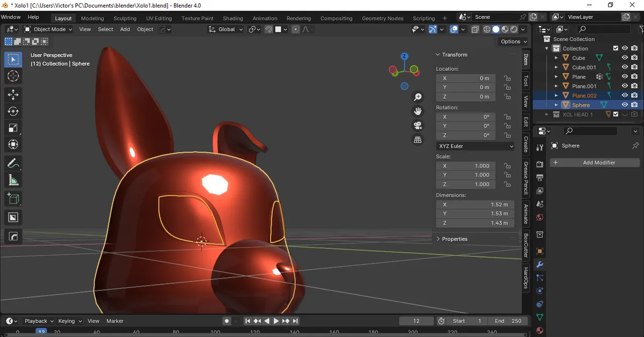Toggle the camera view button
Screen dimensions: 644x337
(418, 125)
